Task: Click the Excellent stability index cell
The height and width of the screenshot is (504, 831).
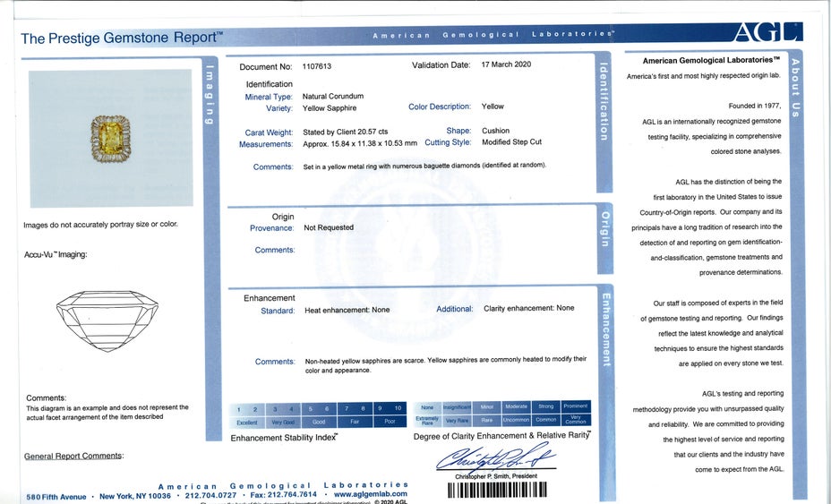Action: [247, 422]
